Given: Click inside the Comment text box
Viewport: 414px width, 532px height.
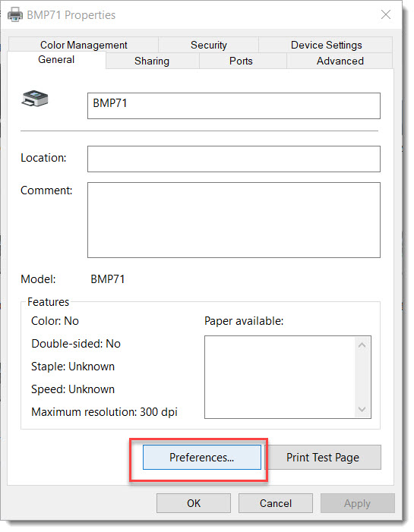Looking at the screenshot, I should tap(234, 220).
